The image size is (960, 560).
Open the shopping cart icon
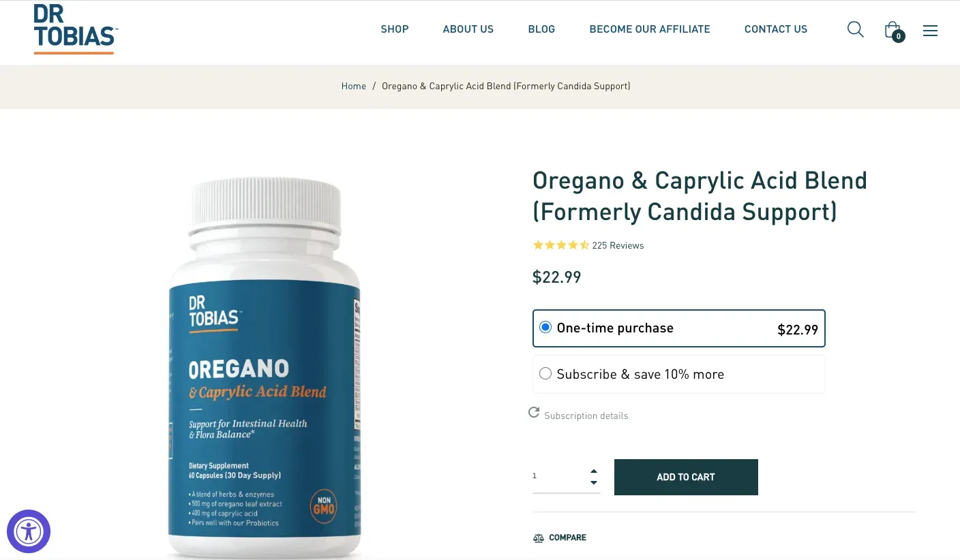point(893,31)
